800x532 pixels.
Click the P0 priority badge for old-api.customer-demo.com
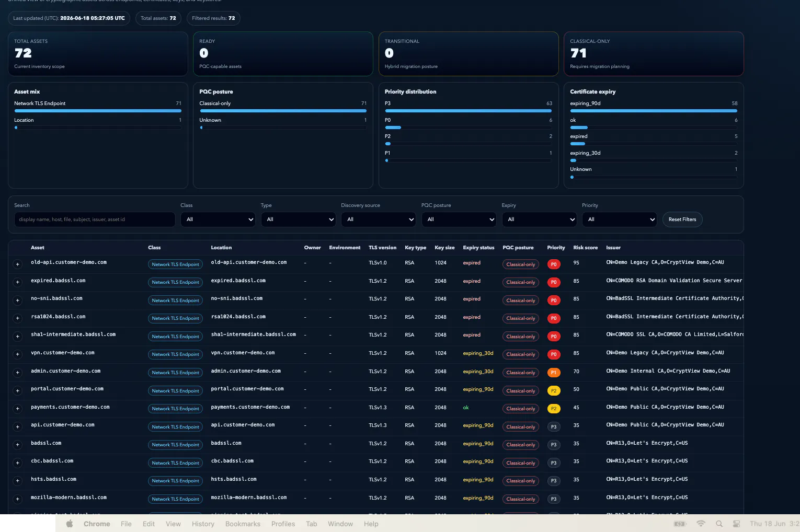[x=553, y=264]
